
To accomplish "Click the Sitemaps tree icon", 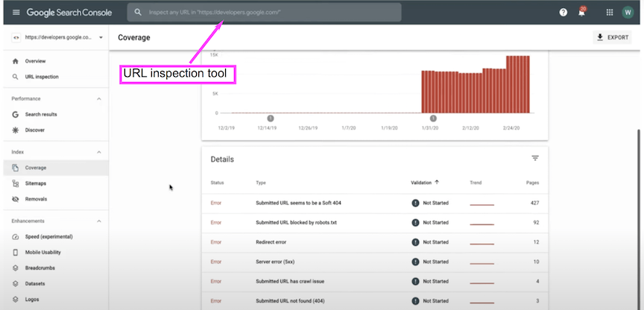I will (16, 183).
